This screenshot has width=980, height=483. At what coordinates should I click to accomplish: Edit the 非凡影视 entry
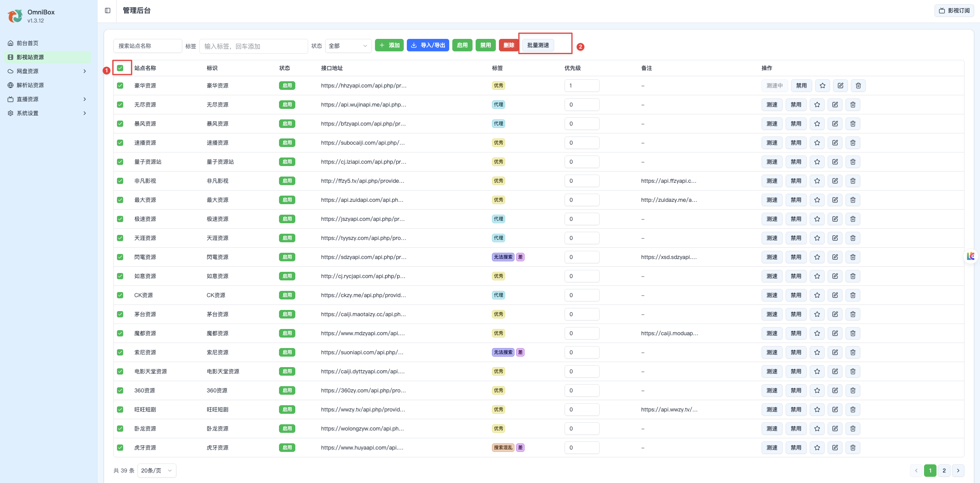pos(835,181)
